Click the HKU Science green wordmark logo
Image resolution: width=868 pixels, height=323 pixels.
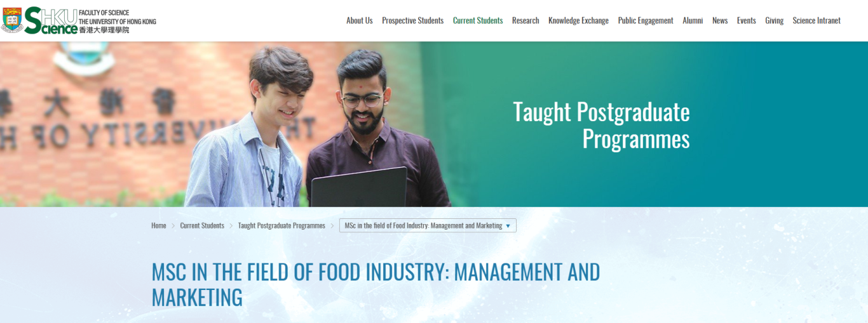[51, 21]
